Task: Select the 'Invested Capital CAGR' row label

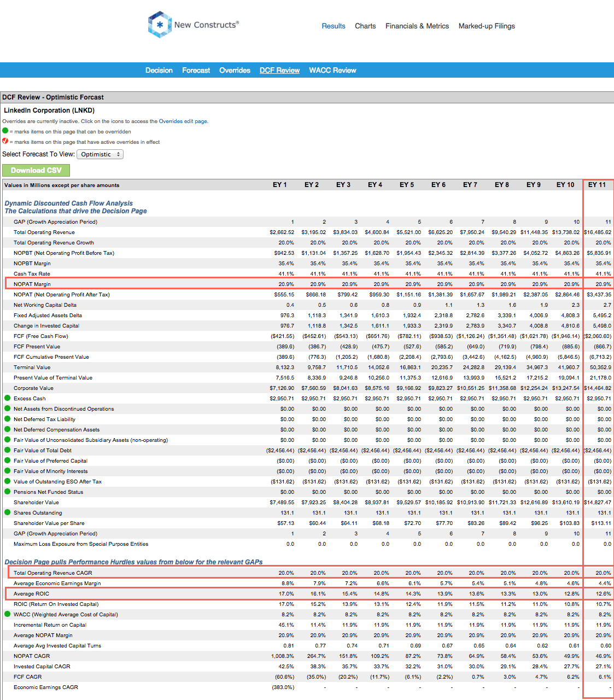Action: tap(42, 667)
